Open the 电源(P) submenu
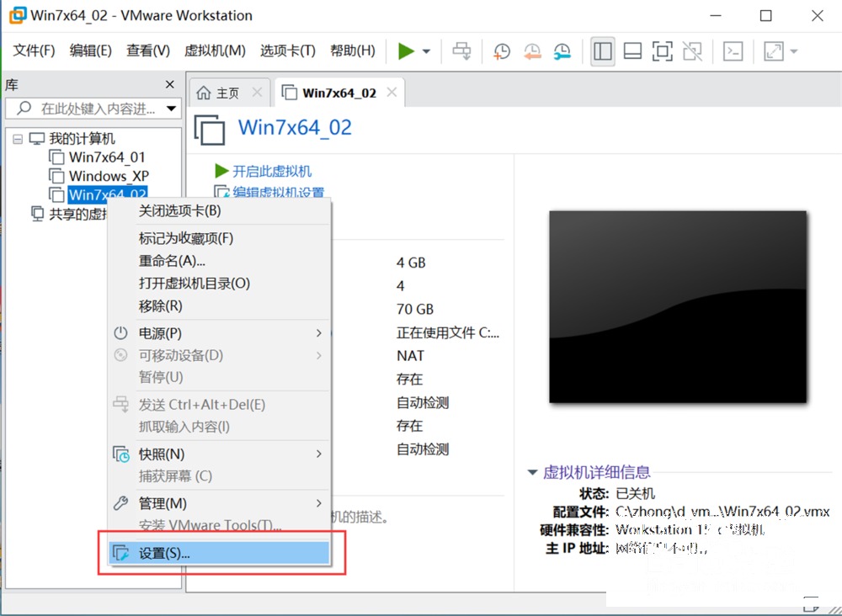842x616 pixels. (219, 333)
